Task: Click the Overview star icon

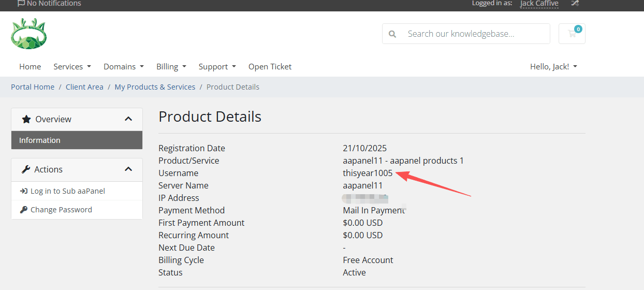Action: click(x=26, y=119)
